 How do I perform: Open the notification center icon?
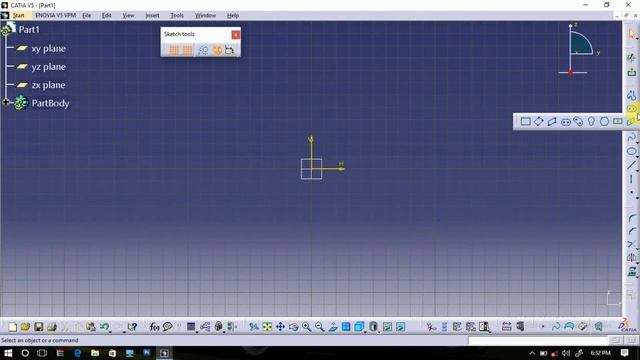pos(624,353)
